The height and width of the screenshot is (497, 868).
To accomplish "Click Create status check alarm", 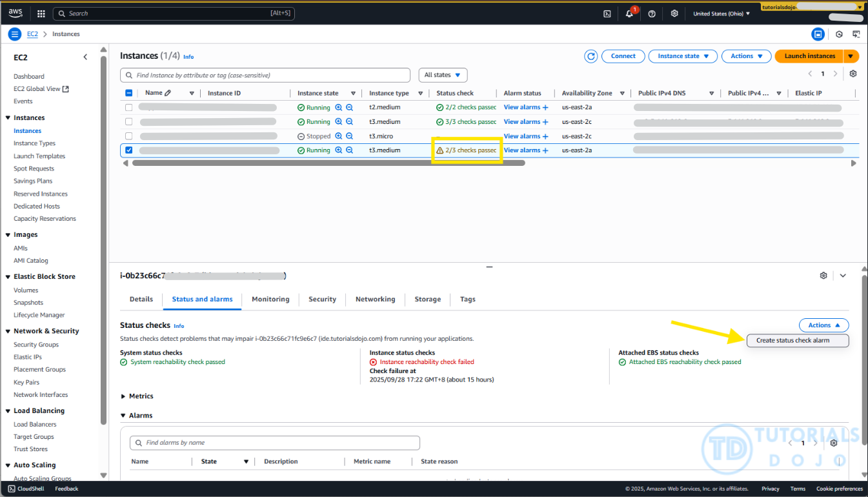I will [792, 340].
